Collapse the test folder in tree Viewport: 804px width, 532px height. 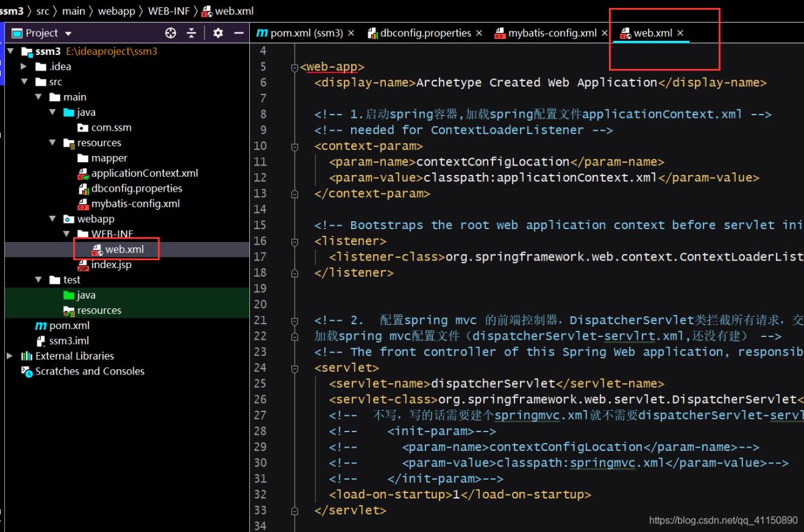(x=38, y=279)
